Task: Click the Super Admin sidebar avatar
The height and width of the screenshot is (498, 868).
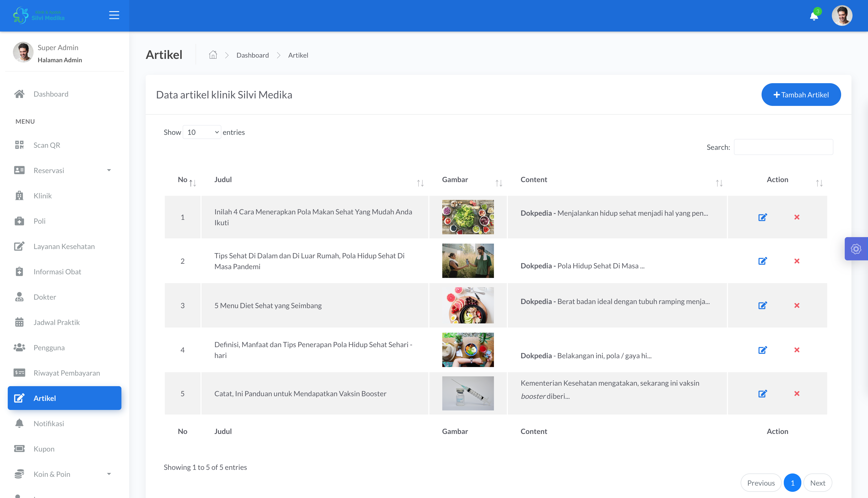Action: point(23,52)
